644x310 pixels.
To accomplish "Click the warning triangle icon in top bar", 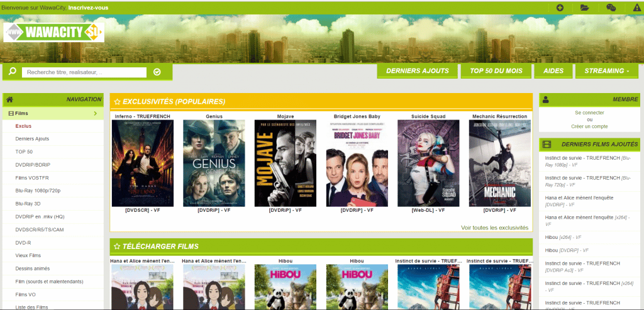I will point(636,8).
